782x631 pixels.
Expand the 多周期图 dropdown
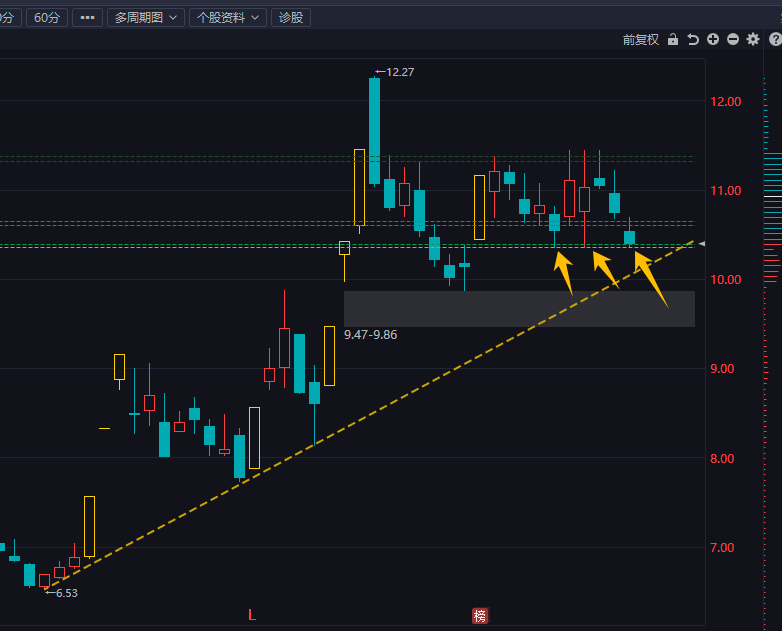(x=146, y=18)
